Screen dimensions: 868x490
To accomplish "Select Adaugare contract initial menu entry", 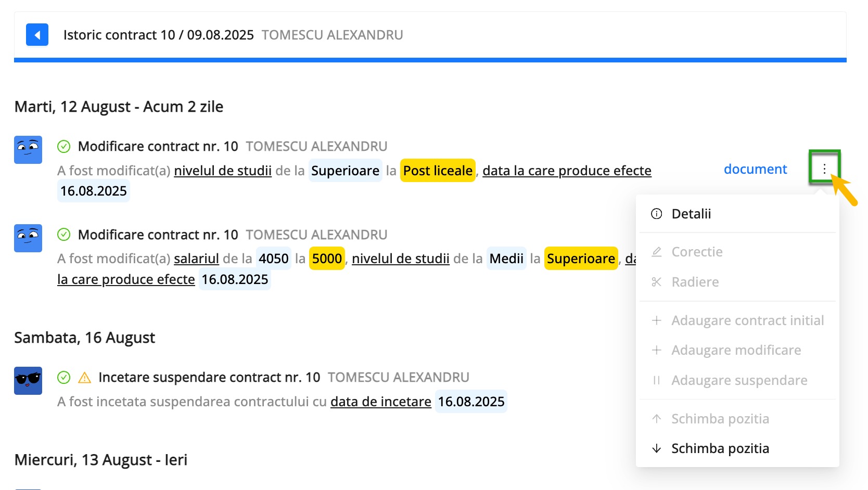I will (737, 320).
